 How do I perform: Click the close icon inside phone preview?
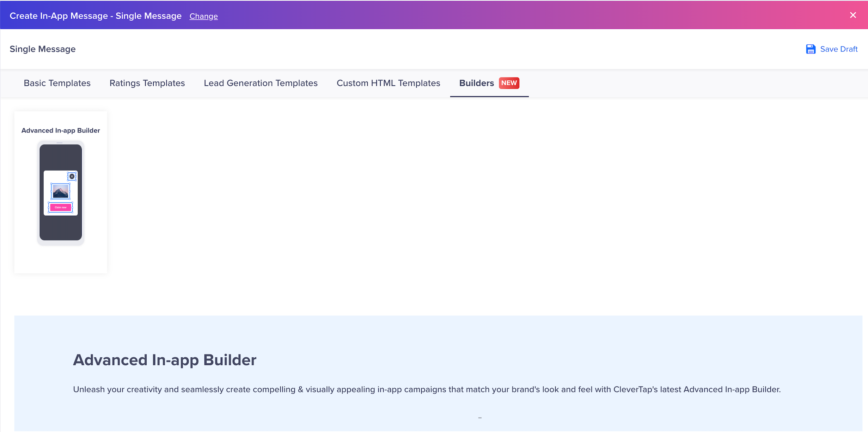point(72,176)
